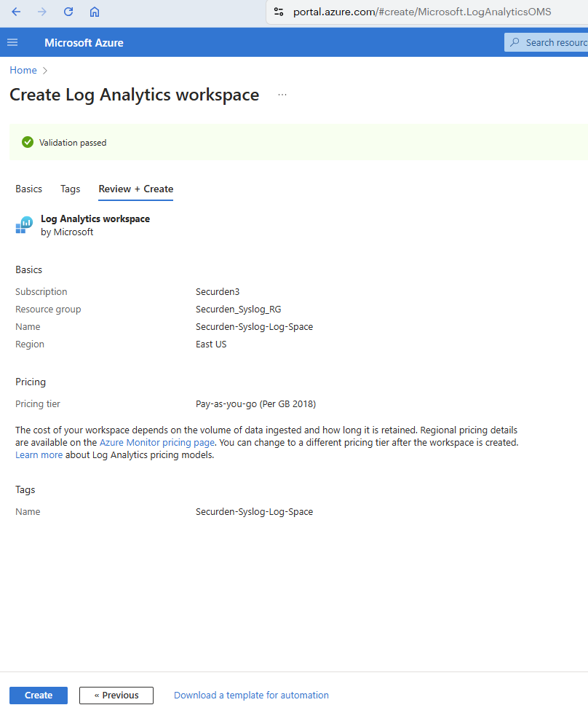The width and height of the screenshot is (588, 713).
Task: Click the Pay-as-you-go pricing tier value
Action: click(x=256, y=403)
